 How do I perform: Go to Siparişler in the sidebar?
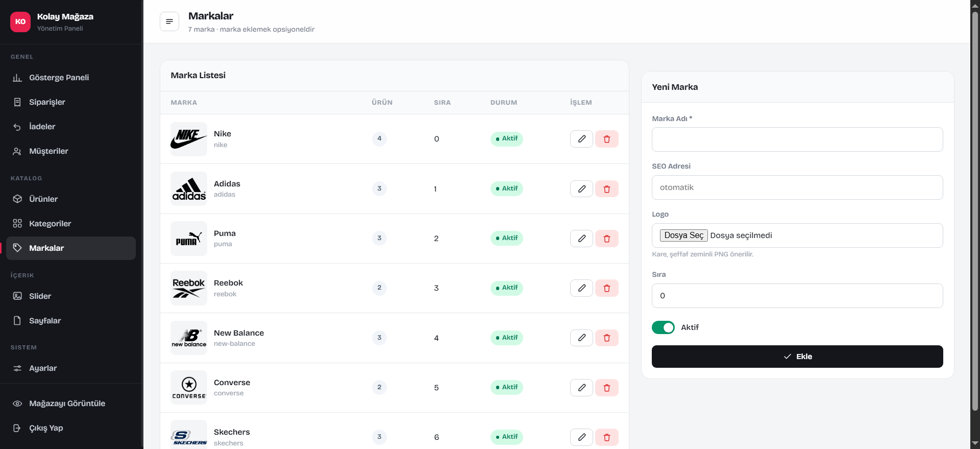pyautogui.click(x=71, y=102)
